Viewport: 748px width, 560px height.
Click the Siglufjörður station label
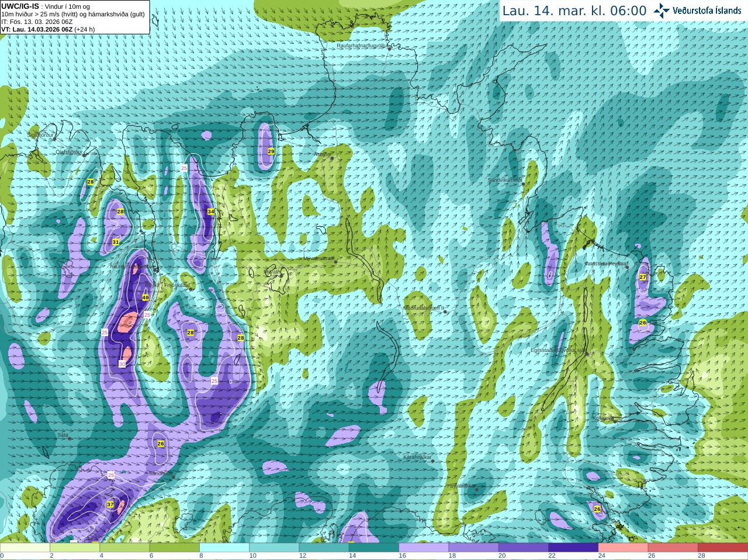[40, 134]
